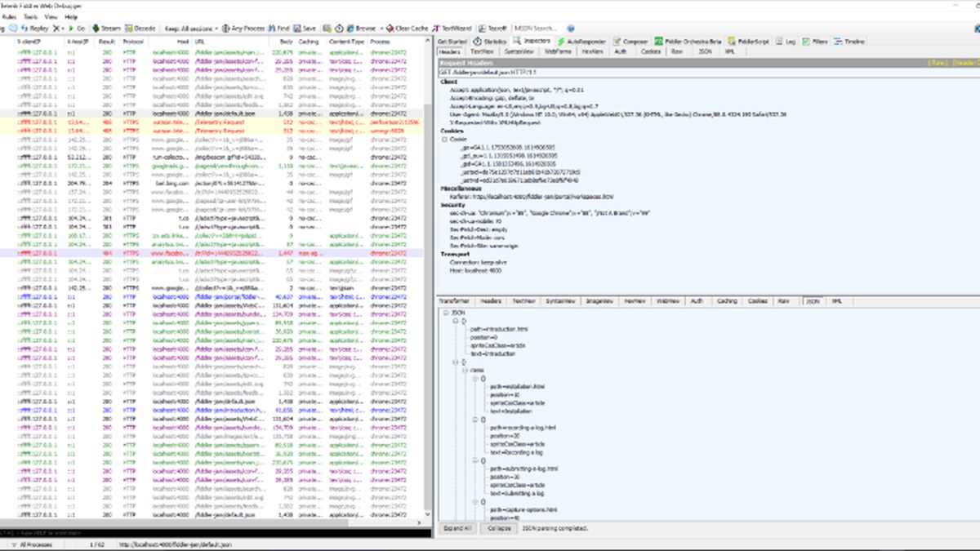Screen dimensions: 980x551
Task: Collapse the items node in JSON tree
Action: pyautogui.click(x=464, y=370)
